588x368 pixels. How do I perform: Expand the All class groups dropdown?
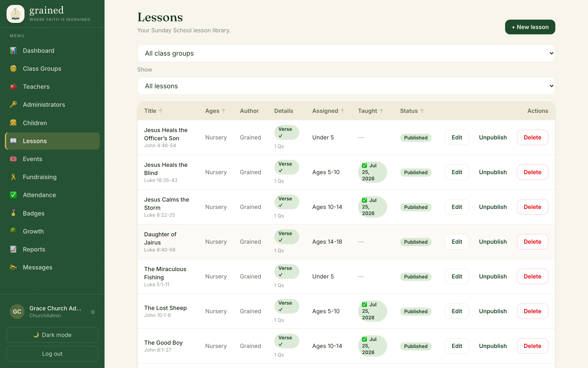pos(346,53)
